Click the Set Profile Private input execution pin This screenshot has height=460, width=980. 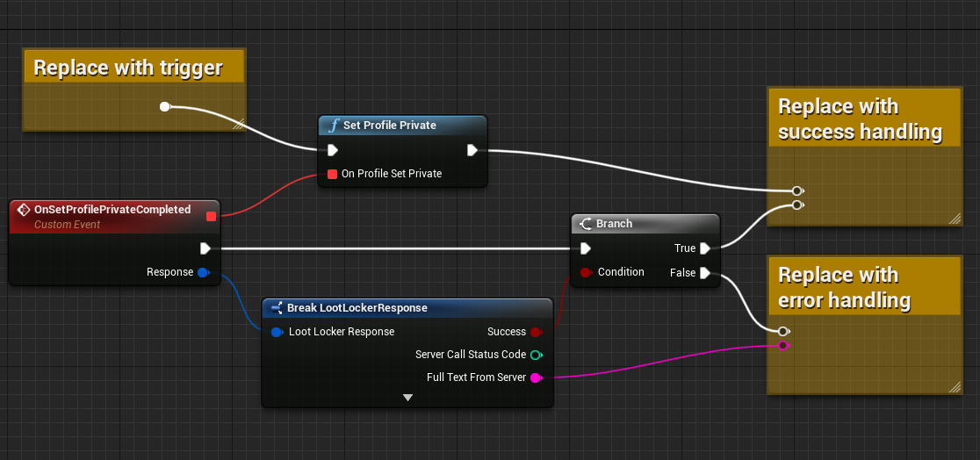coord(333,150)
